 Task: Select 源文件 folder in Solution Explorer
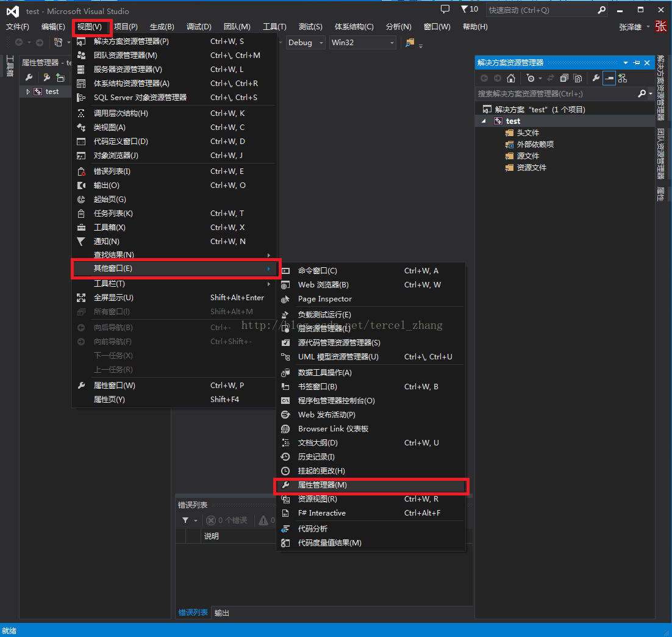click(527, 156)
